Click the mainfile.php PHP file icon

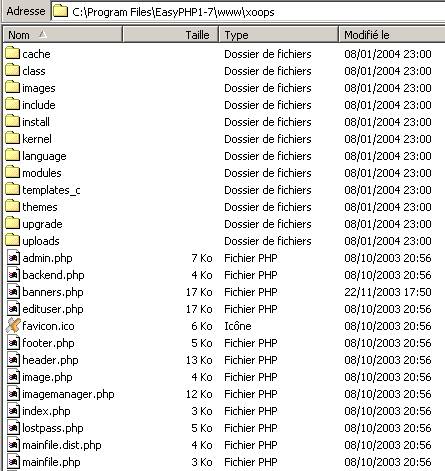click(13, 462)
